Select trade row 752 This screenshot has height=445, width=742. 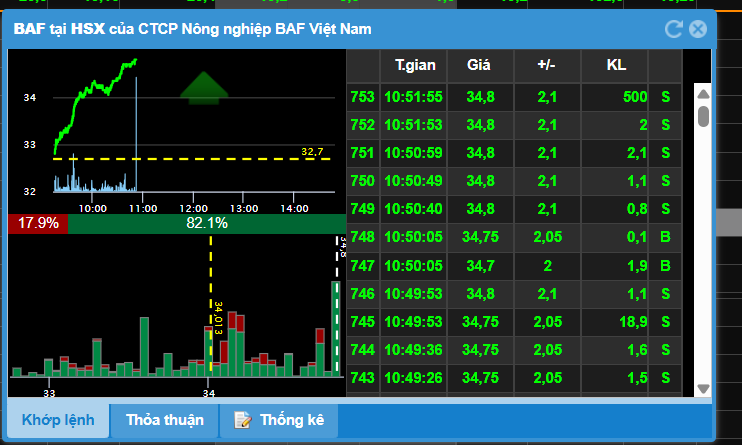[x=514, y=125]
